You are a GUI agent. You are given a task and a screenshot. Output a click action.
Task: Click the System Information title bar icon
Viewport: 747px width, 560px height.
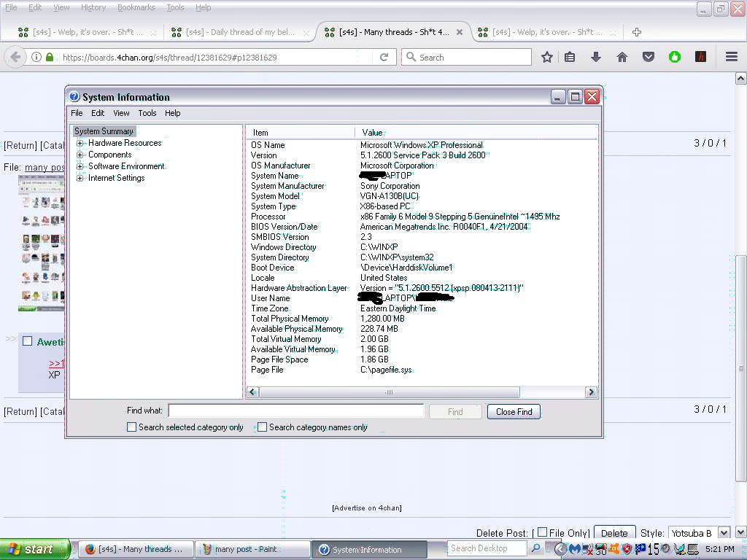pyautogui.click(x=74, y=97)
